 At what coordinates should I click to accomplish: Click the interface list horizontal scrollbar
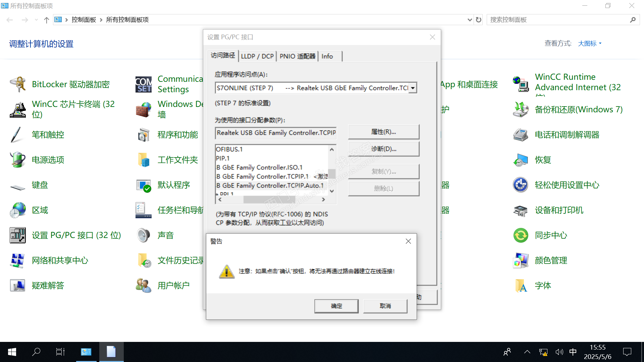(269, 199)
